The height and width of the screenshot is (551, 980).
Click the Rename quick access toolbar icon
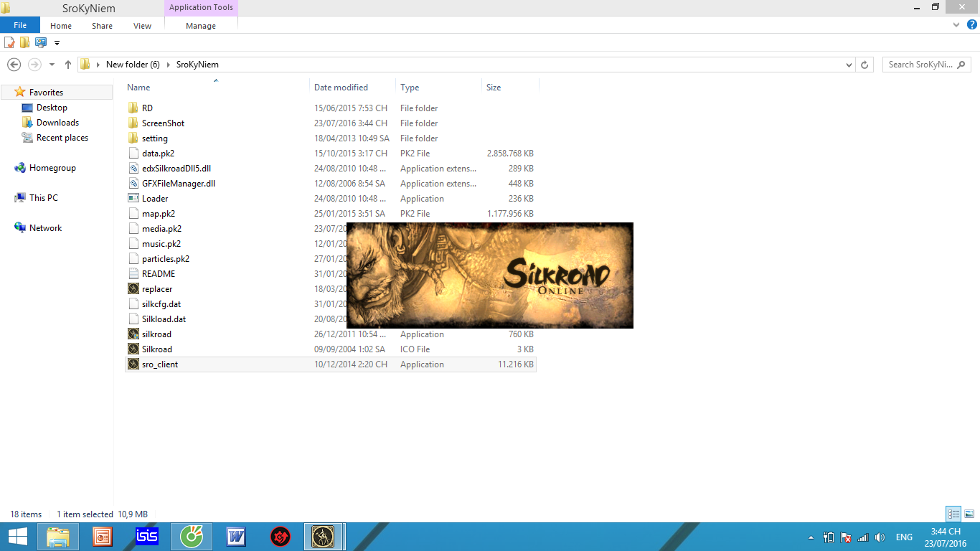pyautogui.click(x=40, y=42)
